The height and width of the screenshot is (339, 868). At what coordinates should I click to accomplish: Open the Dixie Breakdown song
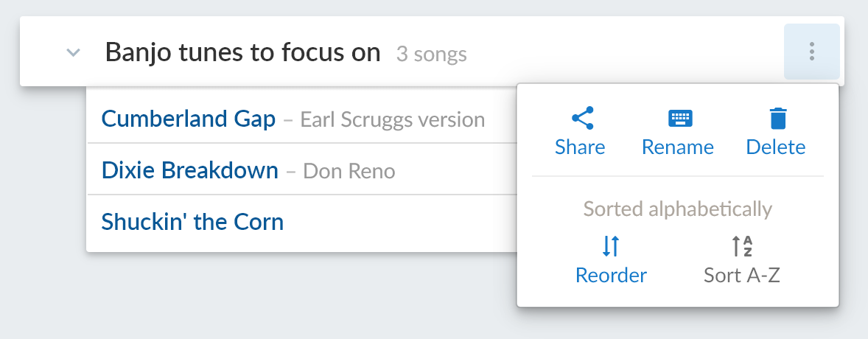[x=189, y=171]
